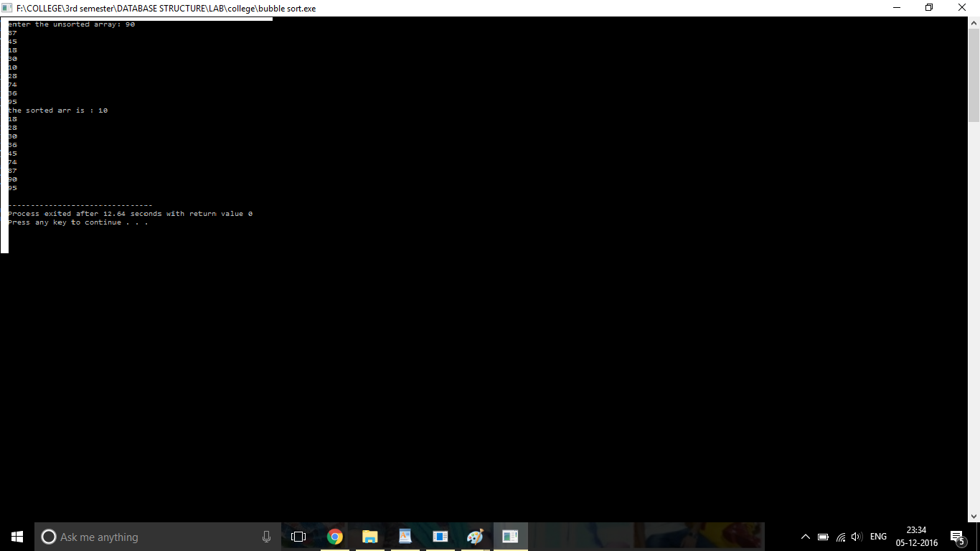The height and width of the screenshot is (551, 980).
Task: Click the Wi-Fi network icon
Action: 840,537
